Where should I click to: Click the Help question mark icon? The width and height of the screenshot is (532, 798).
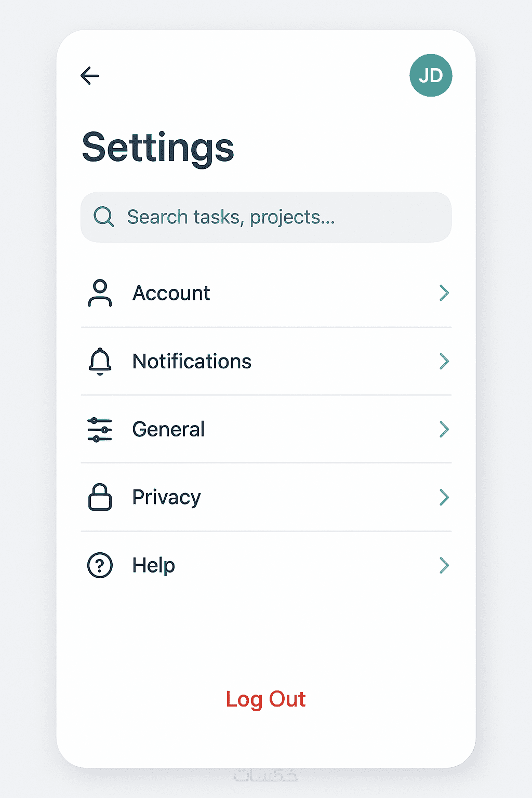[x=100, y=565]
